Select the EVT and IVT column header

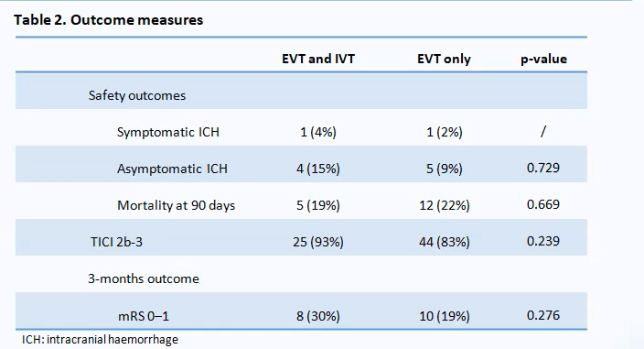pos(318,59)
